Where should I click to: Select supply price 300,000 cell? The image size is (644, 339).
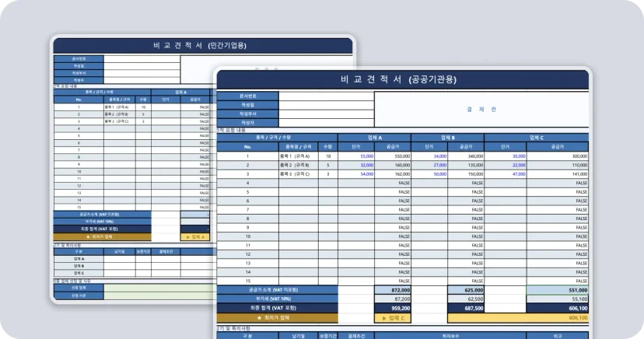pos(558,156)
